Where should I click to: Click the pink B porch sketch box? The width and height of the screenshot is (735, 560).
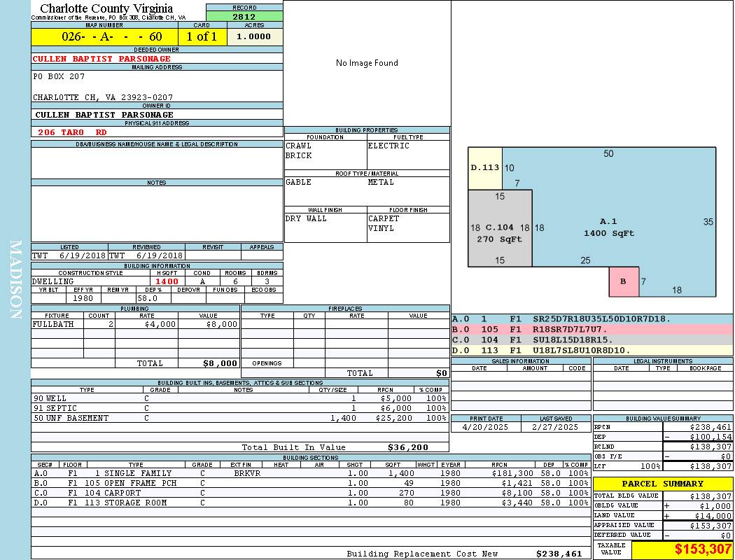pos(624,281)
